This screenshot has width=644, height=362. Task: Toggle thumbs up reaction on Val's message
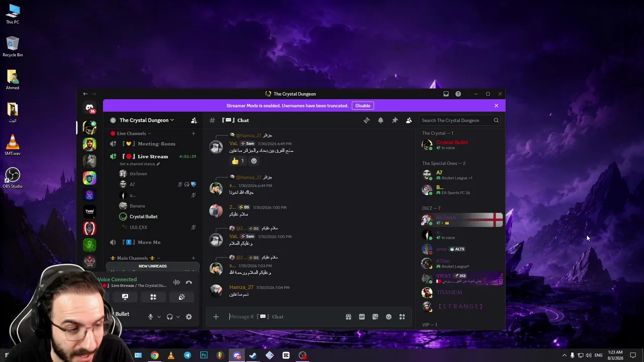238,161
